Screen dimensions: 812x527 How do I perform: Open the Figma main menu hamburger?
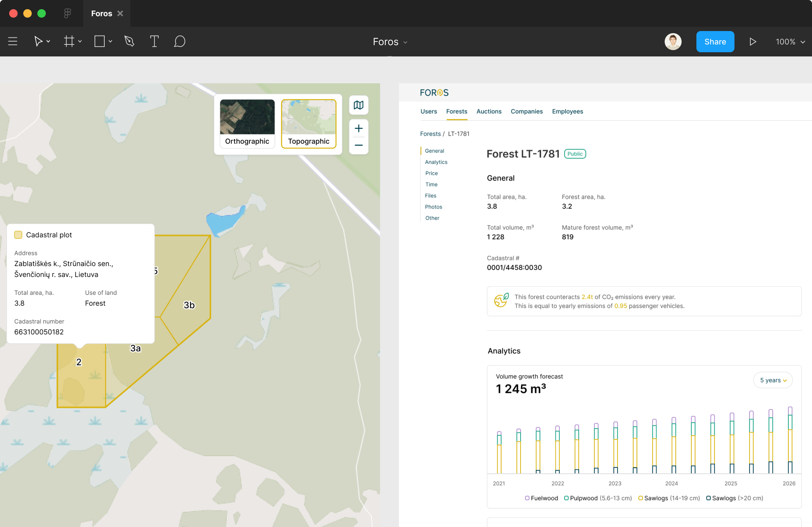[x=13, y=42]
